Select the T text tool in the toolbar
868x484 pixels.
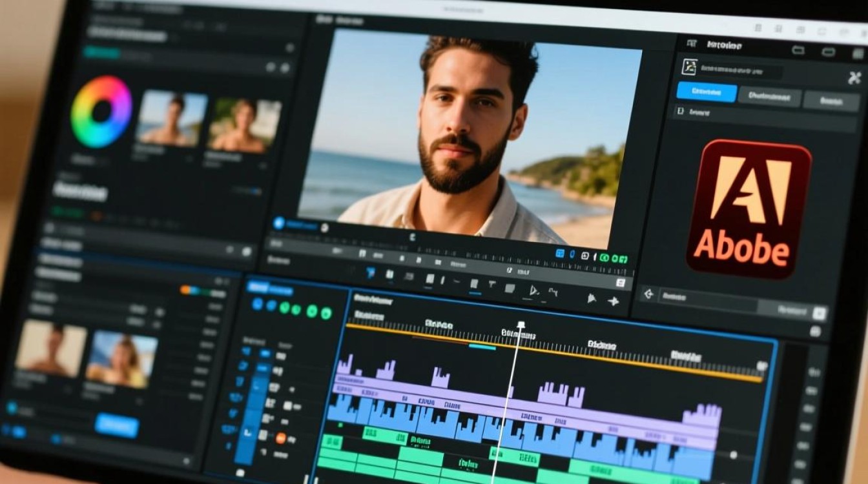coord(491,285)
